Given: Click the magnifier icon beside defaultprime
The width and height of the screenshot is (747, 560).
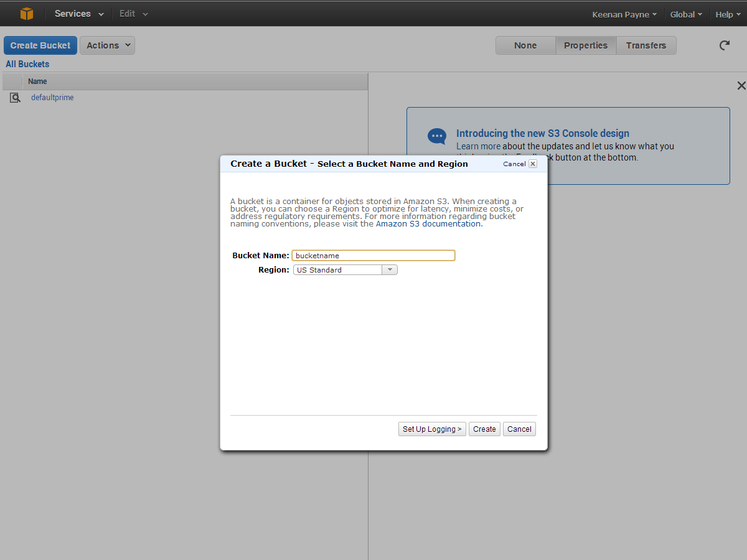Looking at the screenshot, I should coord(15,98).
